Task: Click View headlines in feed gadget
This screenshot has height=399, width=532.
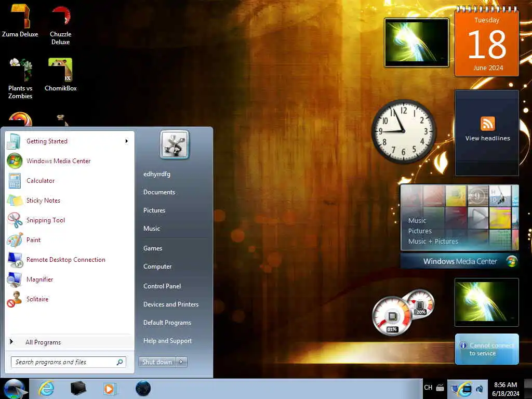Action: [487, 138]
